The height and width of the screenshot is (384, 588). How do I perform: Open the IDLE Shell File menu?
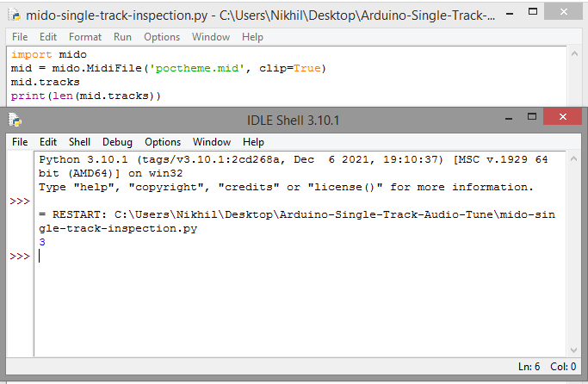pyautogui.click(x=20, y=142)
